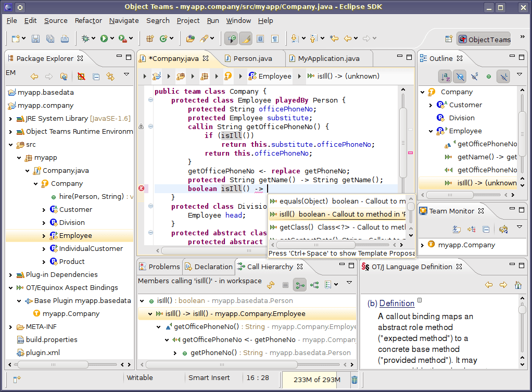Expand myapp.Company in Team Monitor
This screenshot has height=392, width=532.
(x=422, y=245)
